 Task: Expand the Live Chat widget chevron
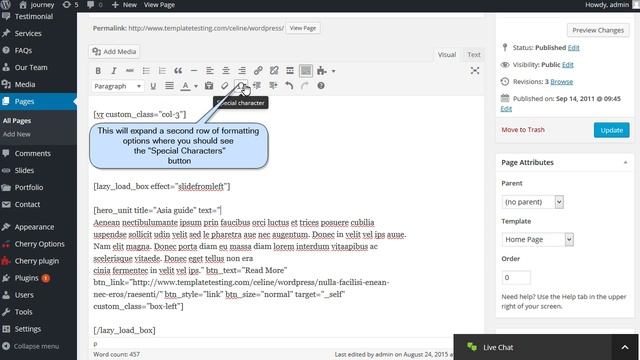point(625,347)
